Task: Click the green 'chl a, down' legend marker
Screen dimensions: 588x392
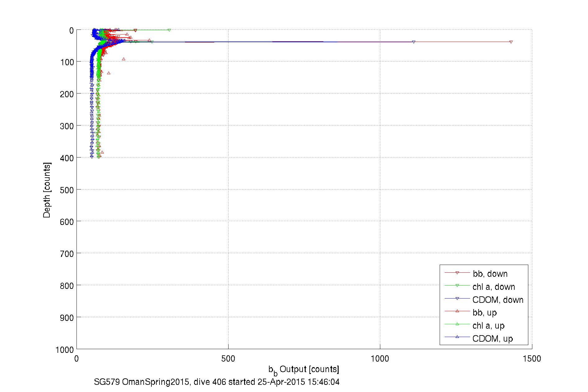Action: tap(457, 285)
